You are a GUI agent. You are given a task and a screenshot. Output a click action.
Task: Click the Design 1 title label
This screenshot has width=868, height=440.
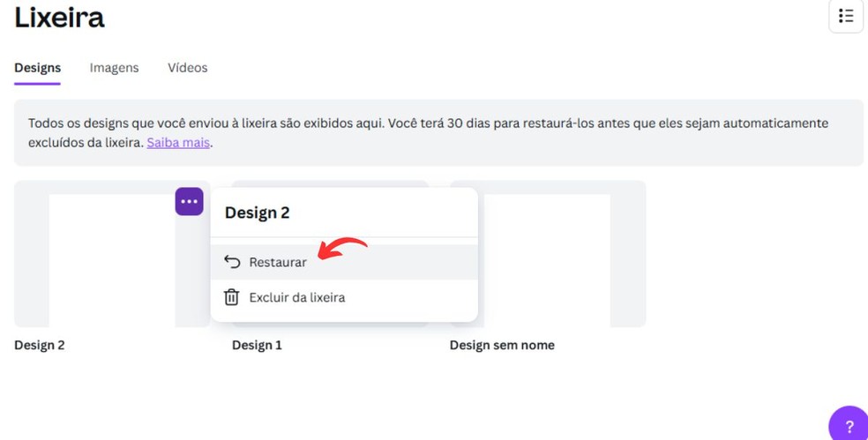(x=257, y=345)
